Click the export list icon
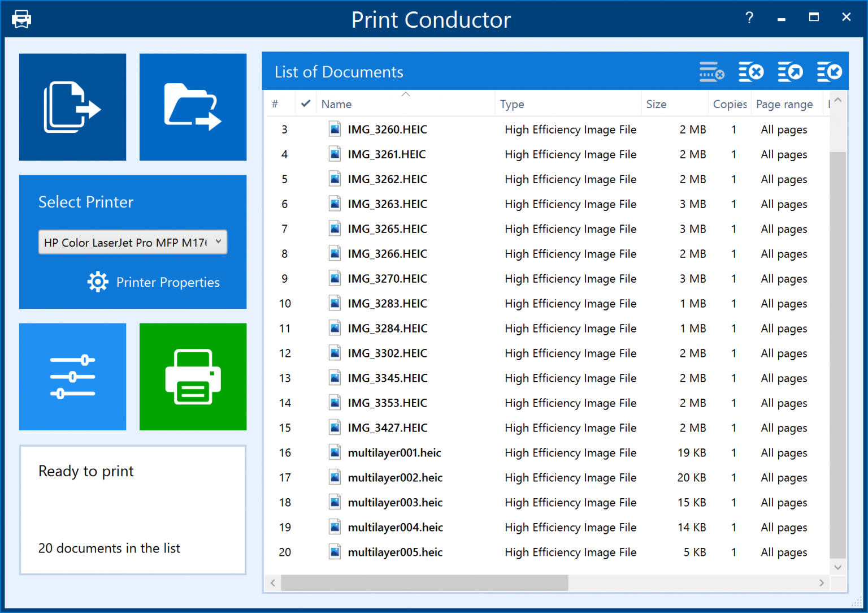Screen dimensions: 868x613 point(790,72)
